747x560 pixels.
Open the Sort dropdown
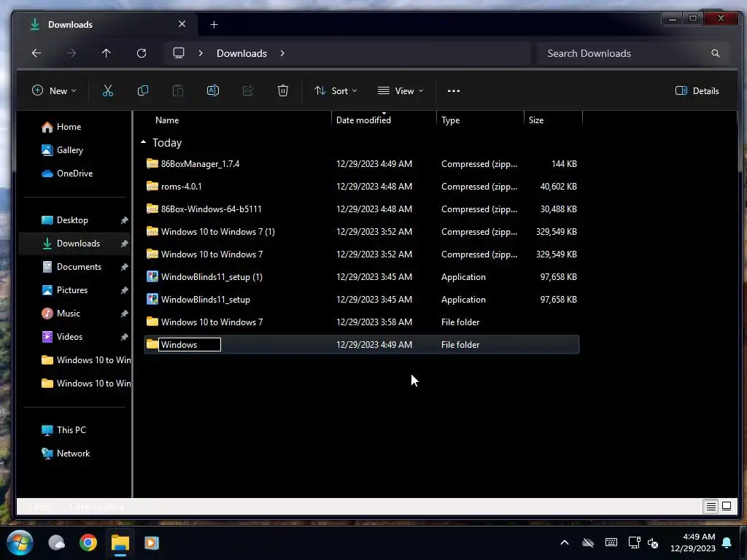click(336, 90)
